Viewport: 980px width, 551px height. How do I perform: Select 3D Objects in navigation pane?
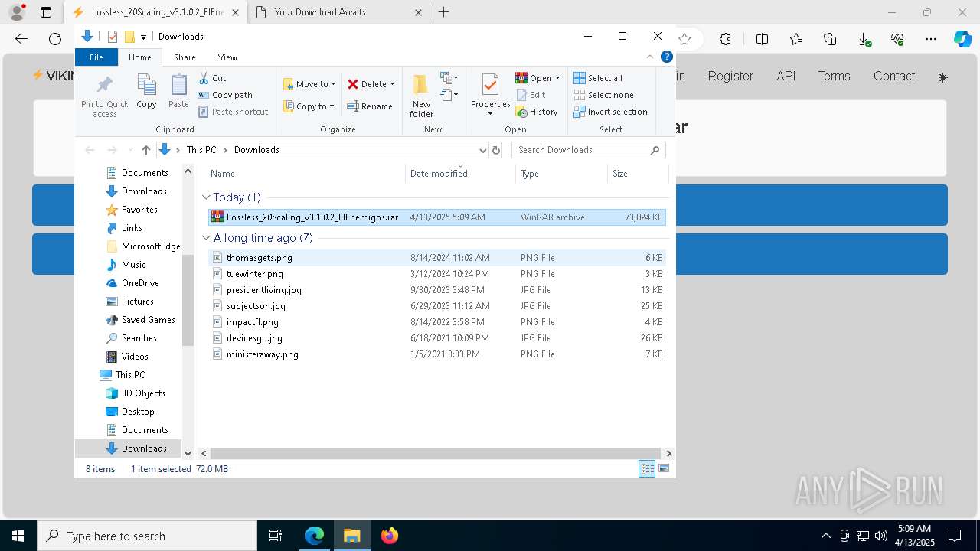(x=135, y=393)
